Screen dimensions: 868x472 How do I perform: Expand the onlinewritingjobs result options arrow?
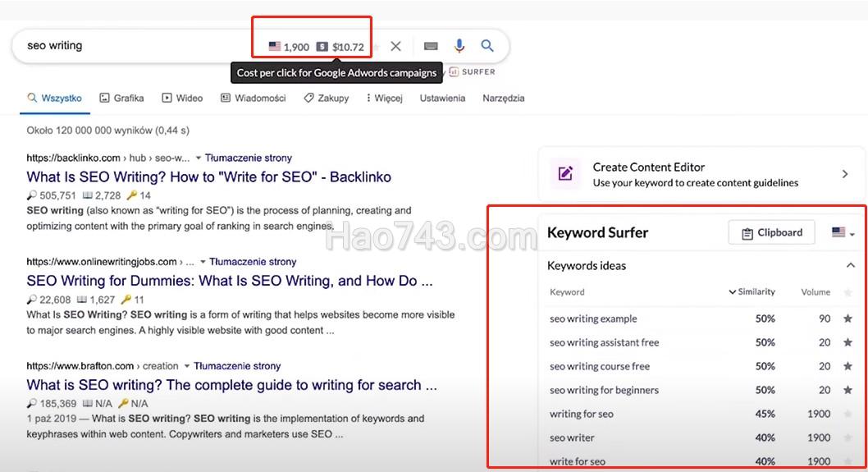point(203,262)
